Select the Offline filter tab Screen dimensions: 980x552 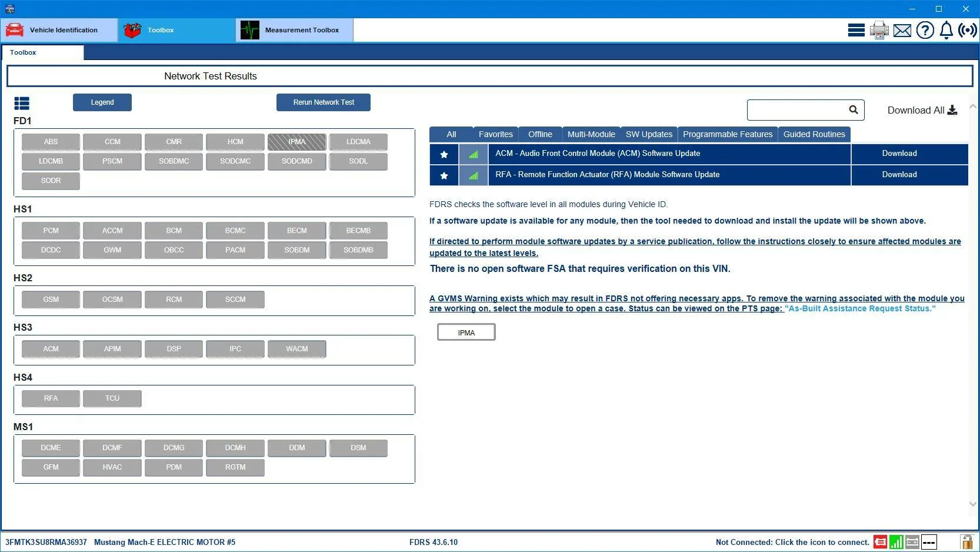(540, 134)
